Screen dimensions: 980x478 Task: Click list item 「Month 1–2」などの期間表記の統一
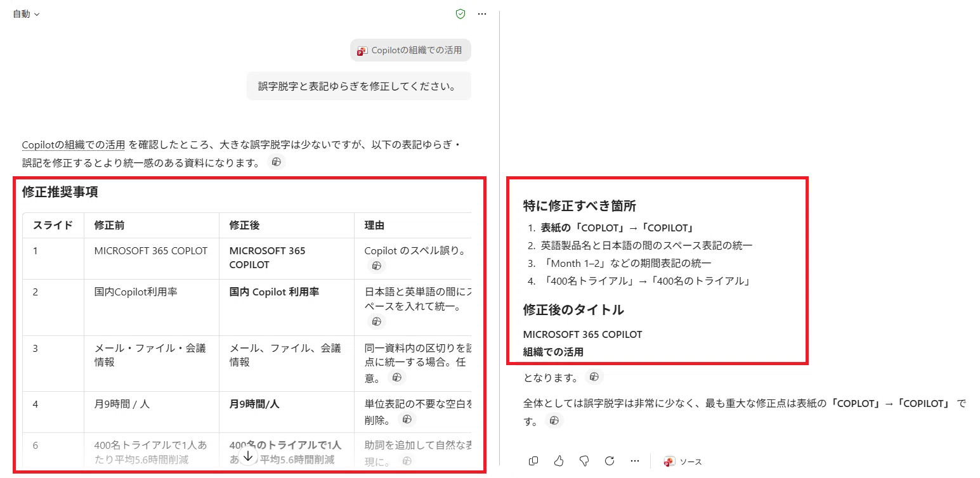(x=627, y=263)
